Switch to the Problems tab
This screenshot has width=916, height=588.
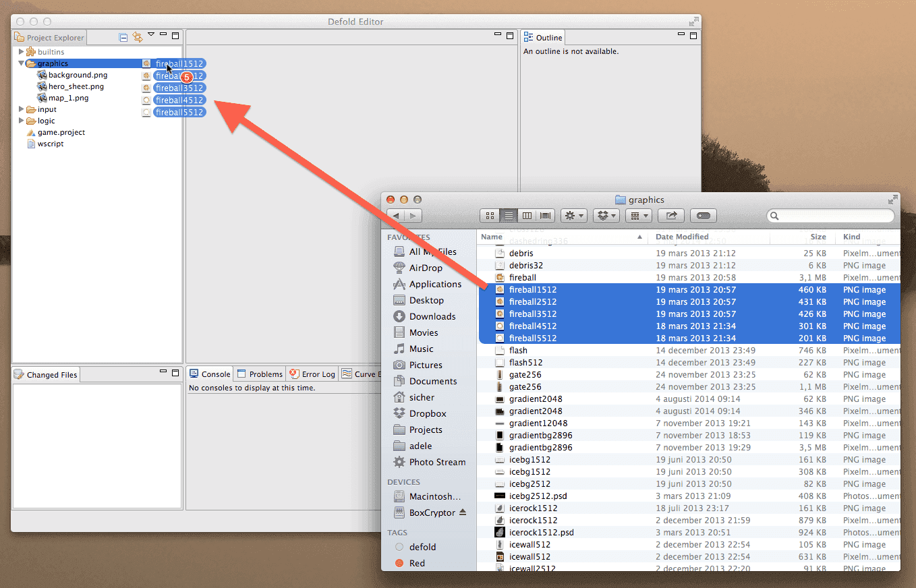tap(260, 374)
